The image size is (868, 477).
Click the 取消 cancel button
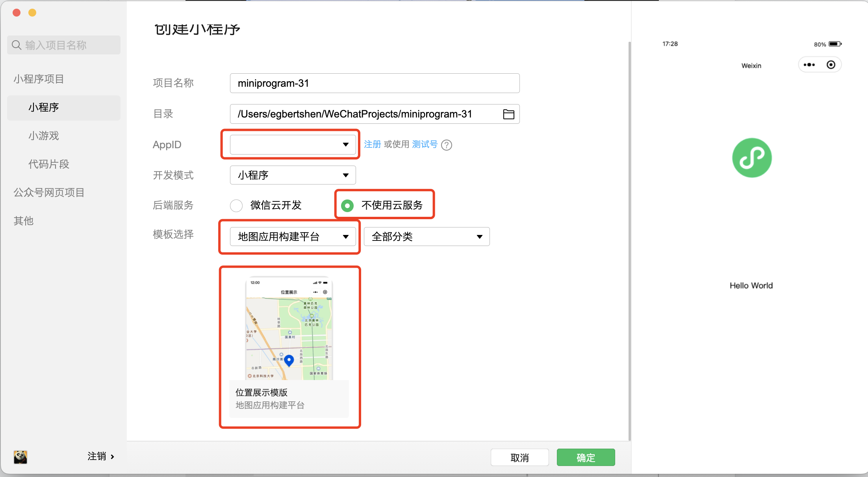(x=519, y=457)
